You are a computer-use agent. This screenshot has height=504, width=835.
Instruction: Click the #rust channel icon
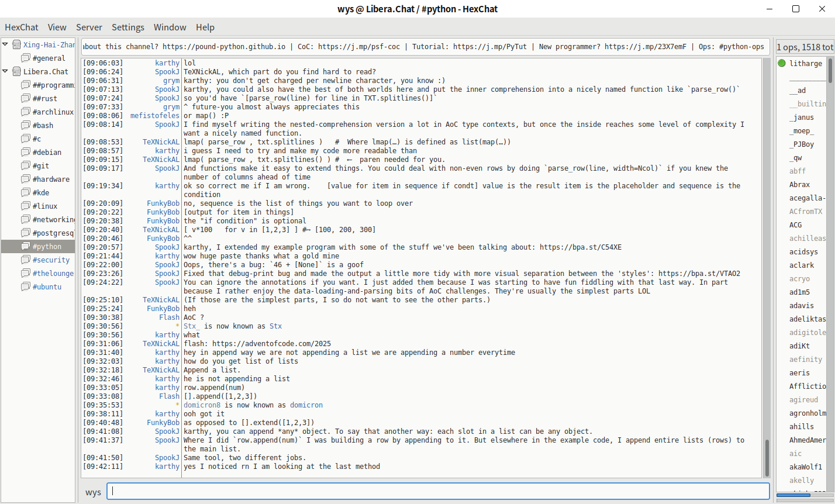coord(26,98)
